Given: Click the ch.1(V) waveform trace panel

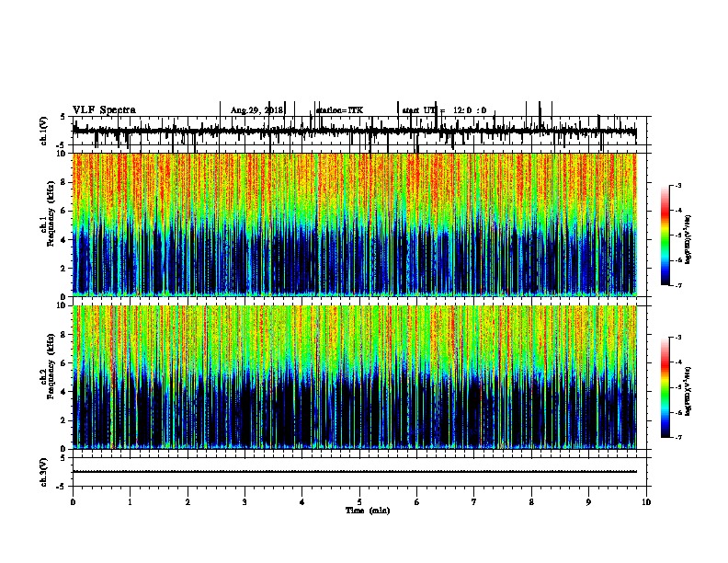Looking at the screenshot, I should [x=359, y=131].
